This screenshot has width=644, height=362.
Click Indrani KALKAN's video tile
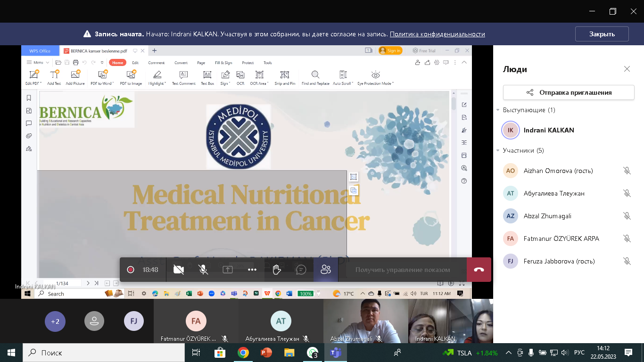451,321
